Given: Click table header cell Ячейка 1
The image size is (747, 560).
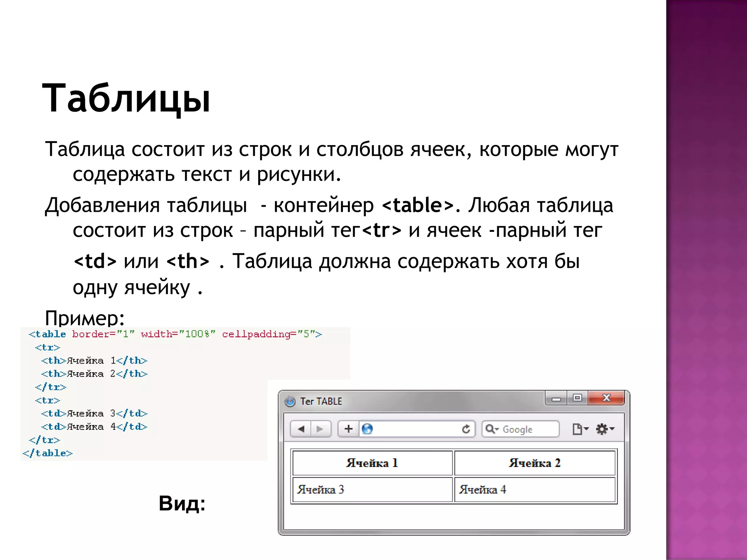Looking at the screenshot, I should click(372, 463).
